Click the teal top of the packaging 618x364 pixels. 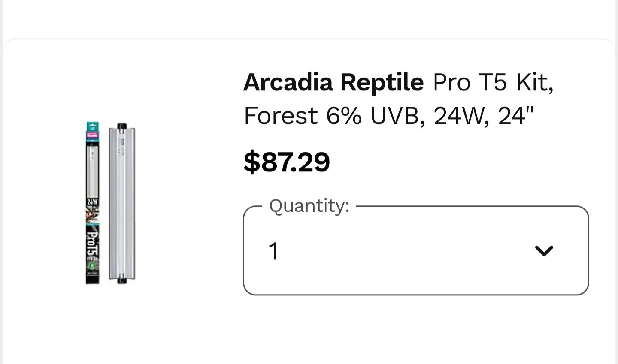pyautogui.click(x=92, y=126)
